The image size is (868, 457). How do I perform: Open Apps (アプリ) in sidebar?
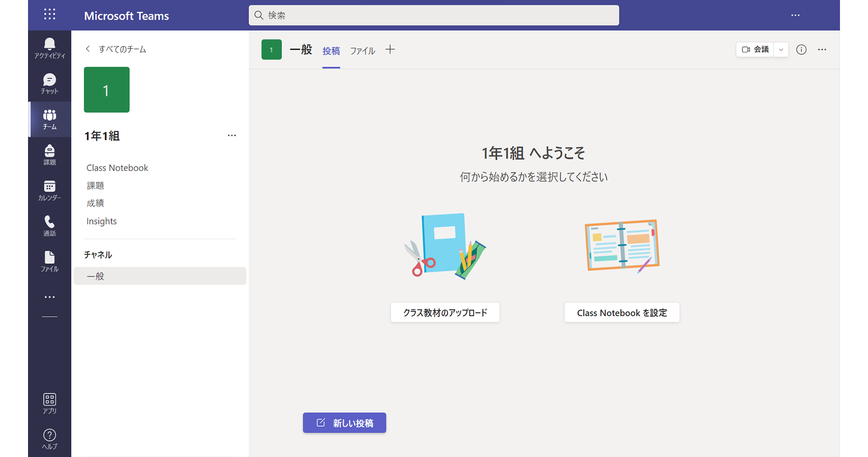coord(50,404)
